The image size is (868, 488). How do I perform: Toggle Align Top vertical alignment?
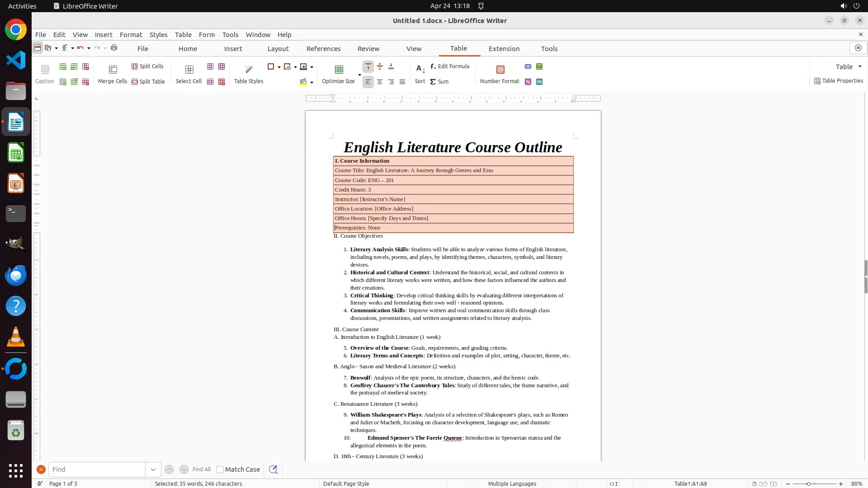(x=368, y=66)
